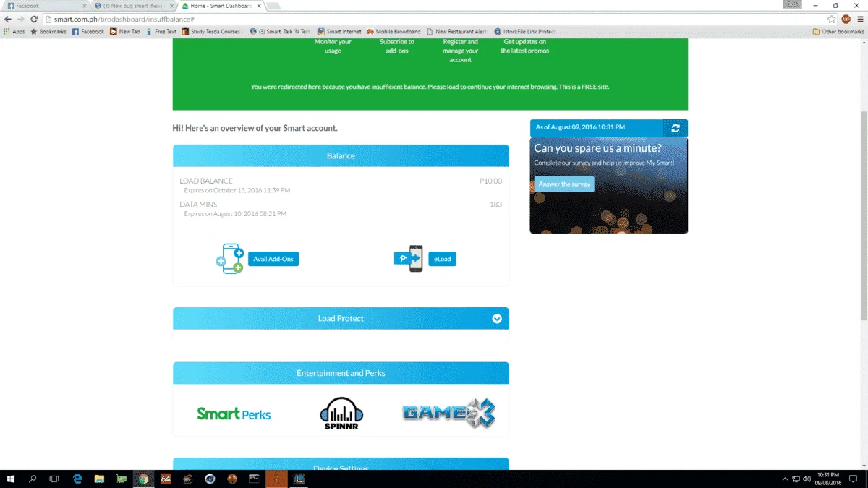Open the GameX logo
Image resolution: width=868 pixels, height=488 pixels.
click(448, 414)
